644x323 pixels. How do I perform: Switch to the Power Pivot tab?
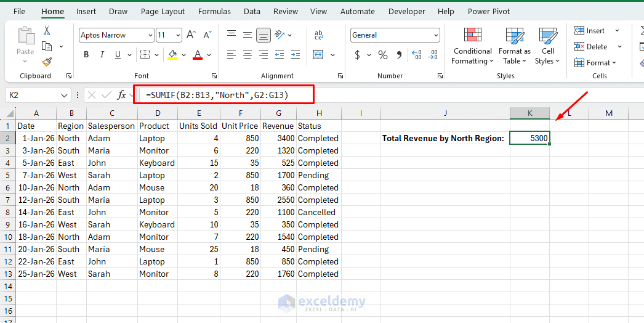coord(489,12)
